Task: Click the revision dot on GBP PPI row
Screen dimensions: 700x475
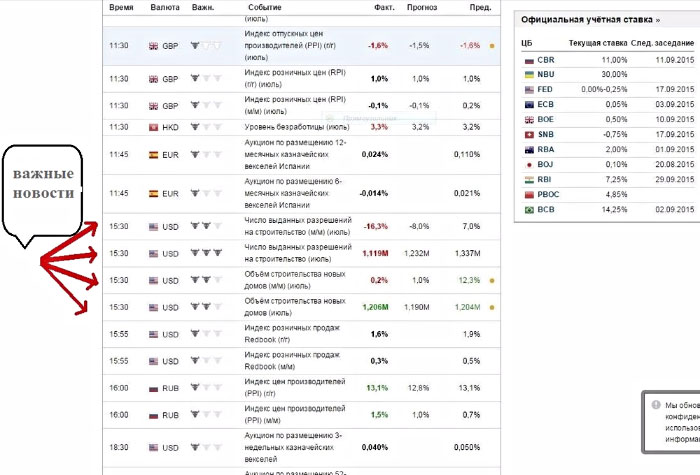Action: (492, 46)
